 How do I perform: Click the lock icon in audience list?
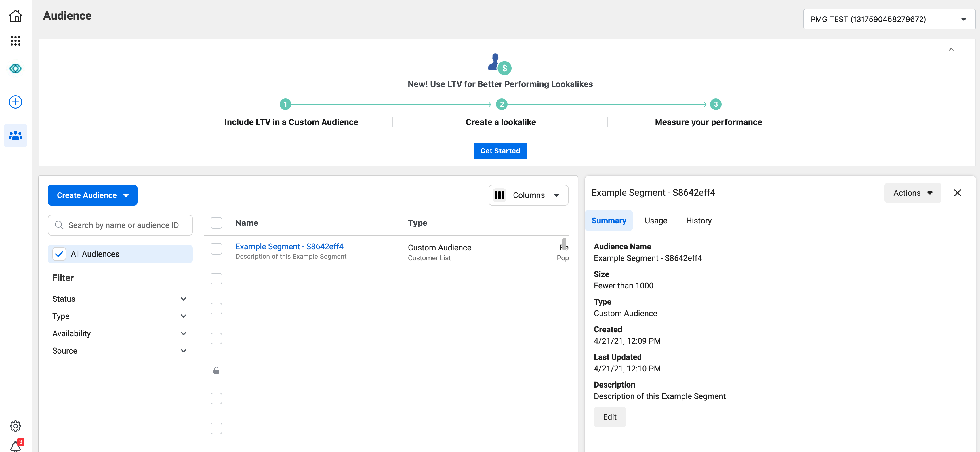216,370
